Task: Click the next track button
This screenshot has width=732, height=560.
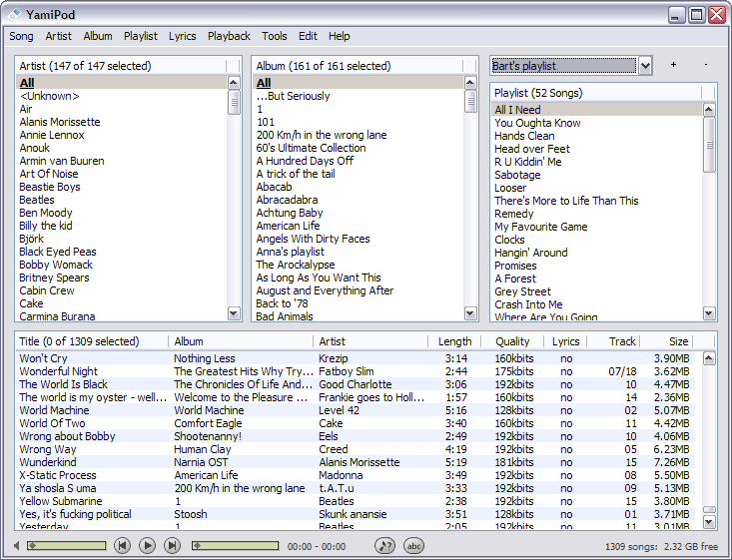Action: click(172, 545)
